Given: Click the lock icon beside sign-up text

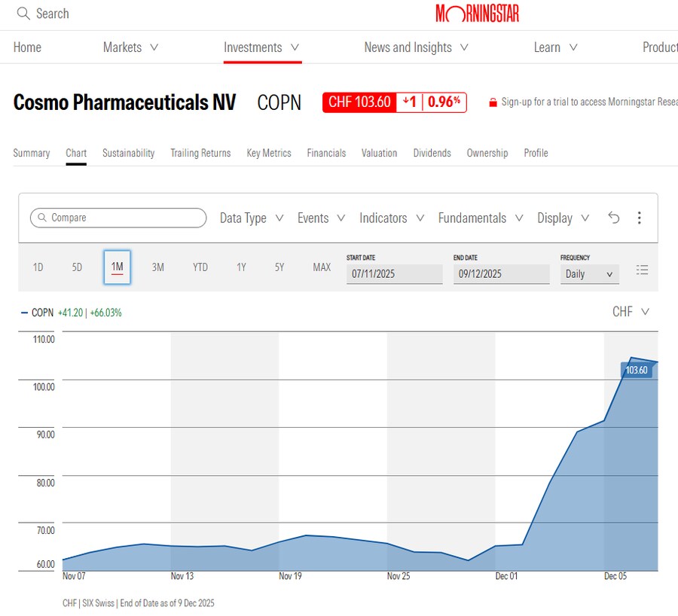Looking at the screenshot, I should [x=493, y=102].
